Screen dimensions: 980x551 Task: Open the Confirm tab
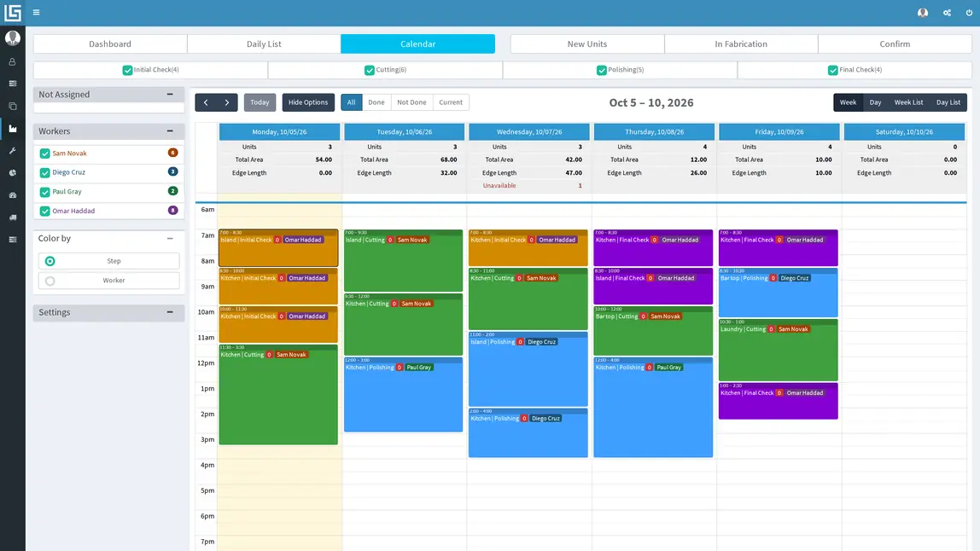click(895, 43)
